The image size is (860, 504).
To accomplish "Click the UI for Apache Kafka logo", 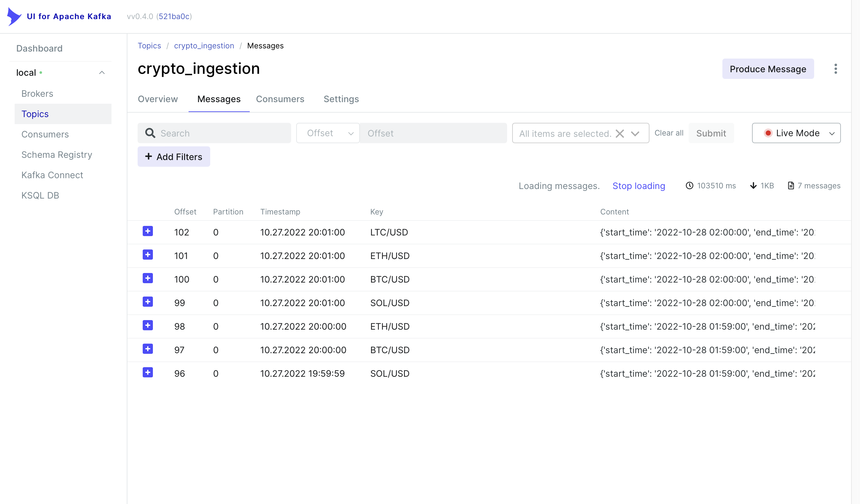I will (x=14, y=16).
